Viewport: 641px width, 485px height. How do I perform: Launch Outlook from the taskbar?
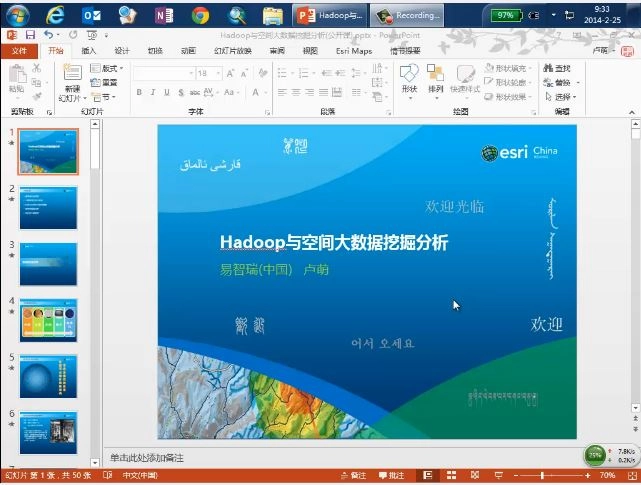pyautogui.click(x=91, y=16)
